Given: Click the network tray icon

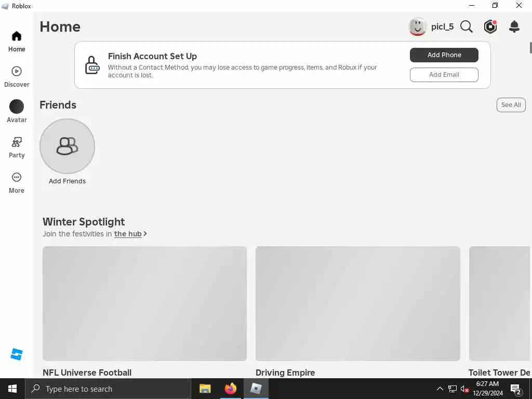Looking at the screenshot, I should (x=453, y=389).
